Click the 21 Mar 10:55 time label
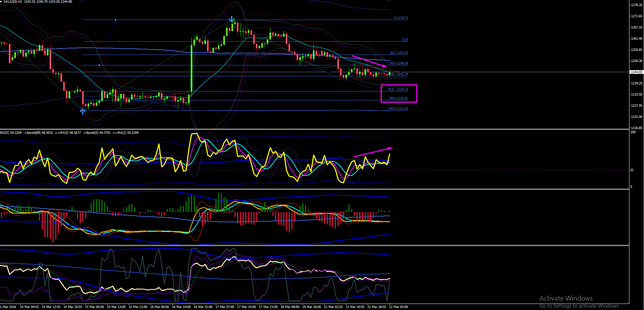Image resolution: width=644 pixels, height=310 pixels. [355, 307]
